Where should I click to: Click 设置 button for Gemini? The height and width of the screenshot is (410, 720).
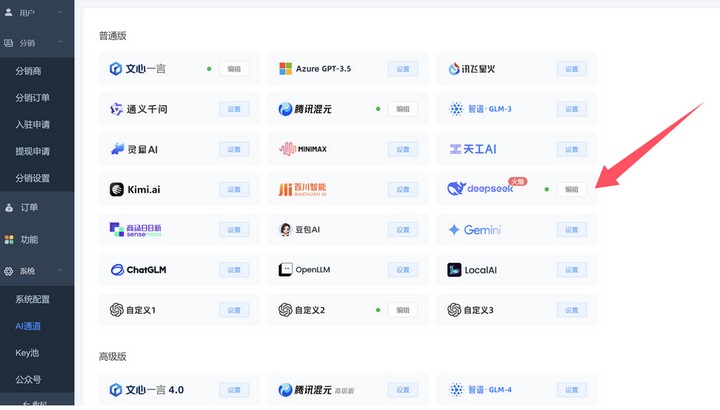coord(572,230)
